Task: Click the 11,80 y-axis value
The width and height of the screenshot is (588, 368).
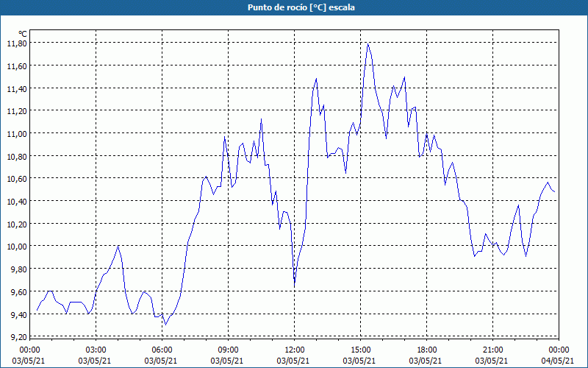Action: click(x=17, y=43)
